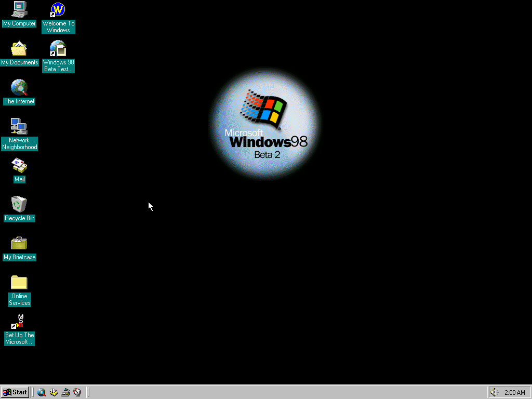Launch the mail program from Quick Launch
This screenshot has height=399, width=532.
coord(54,392)
